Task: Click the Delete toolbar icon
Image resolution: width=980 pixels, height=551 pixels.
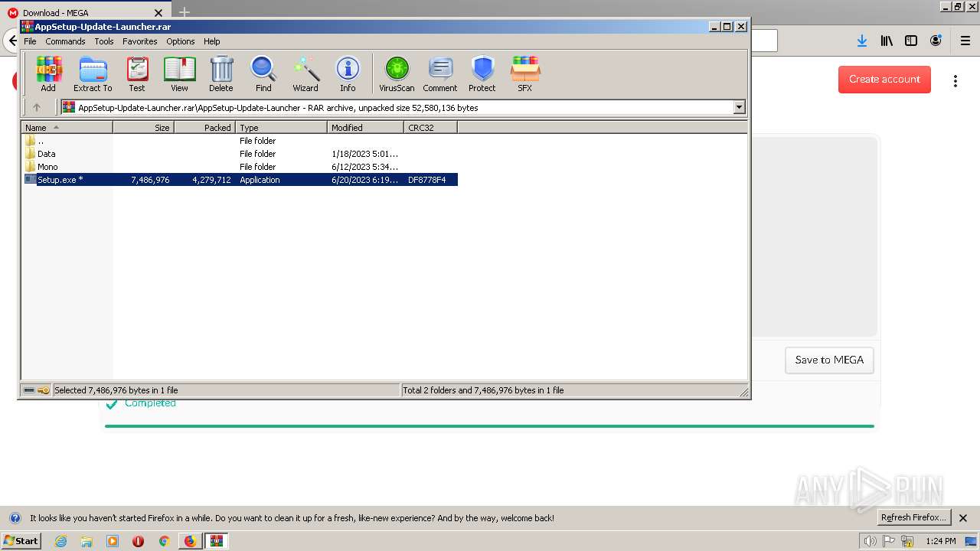Action: 221,74
